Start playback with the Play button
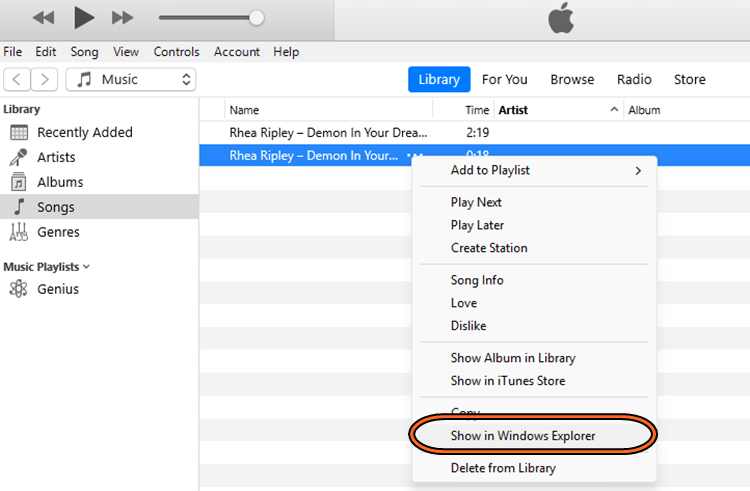Screen dimensions: 750x491 (84, 18)
